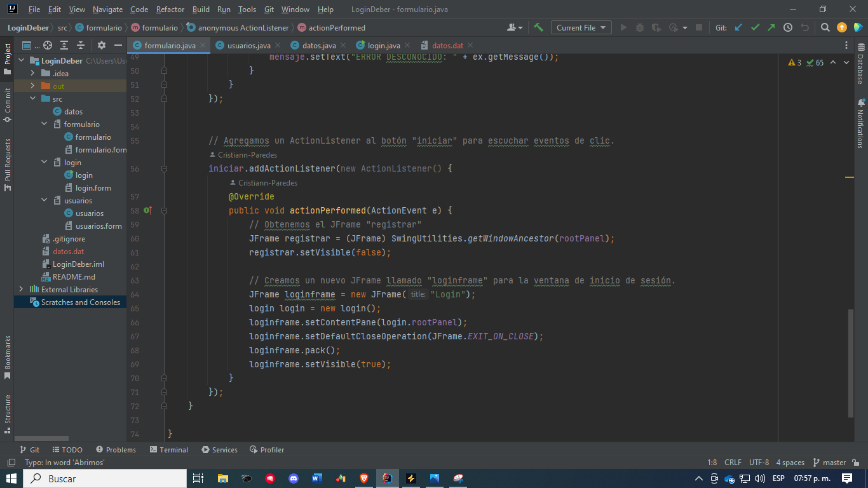Open the Current File run configuration dropdown
Viewport: 868px width, 488px height.
[x=580, y=27]
